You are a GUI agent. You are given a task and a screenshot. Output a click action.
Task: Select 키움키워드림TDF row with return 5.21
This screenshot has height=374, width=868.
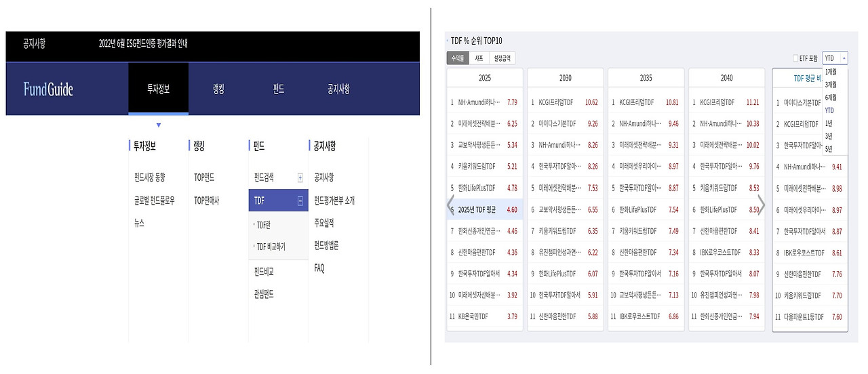pos(485,167)
